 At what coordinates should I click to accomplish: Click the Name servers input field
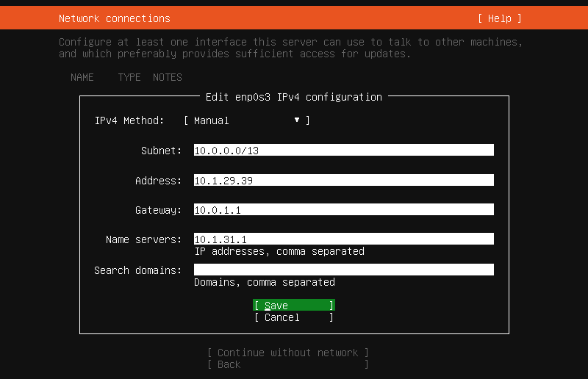pos(343,239)
